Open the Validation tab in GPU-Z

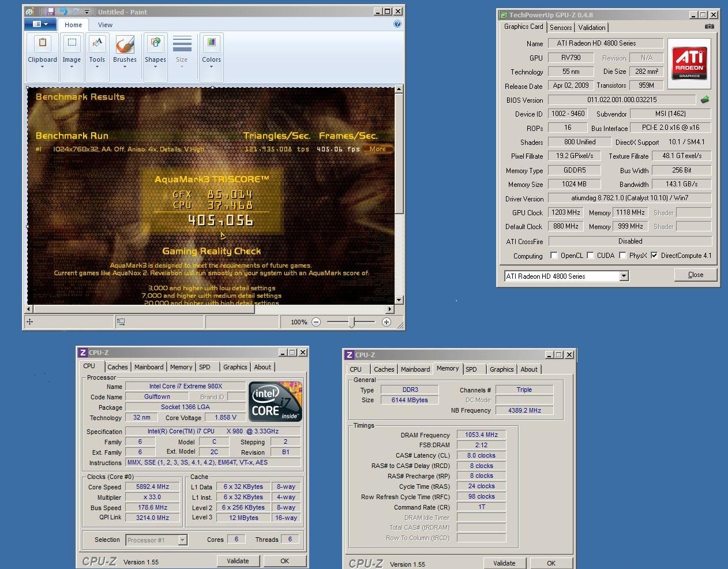click(592, 28)
